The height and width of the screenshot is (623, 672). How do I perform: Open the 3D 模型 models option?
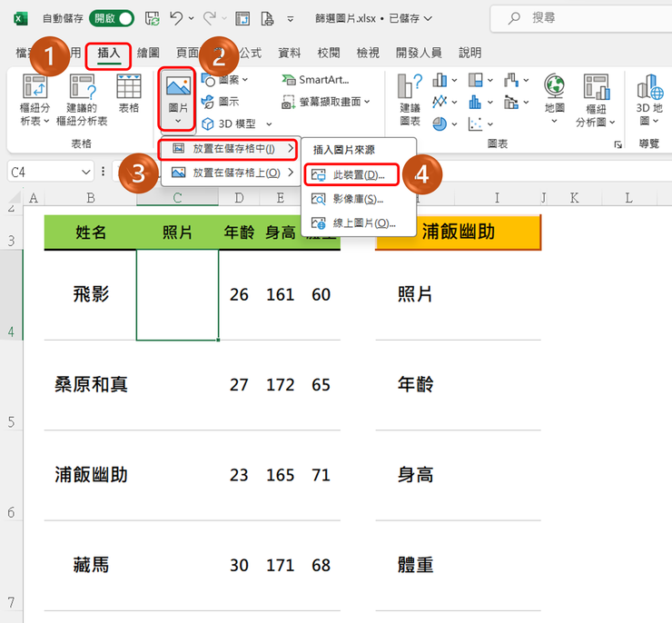[237, 124]
